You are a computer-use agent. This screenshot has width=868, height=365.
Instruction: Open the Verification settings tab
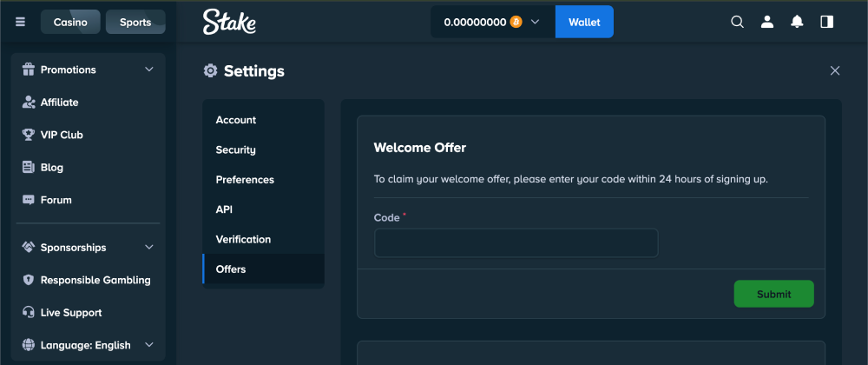coord(264,240)
